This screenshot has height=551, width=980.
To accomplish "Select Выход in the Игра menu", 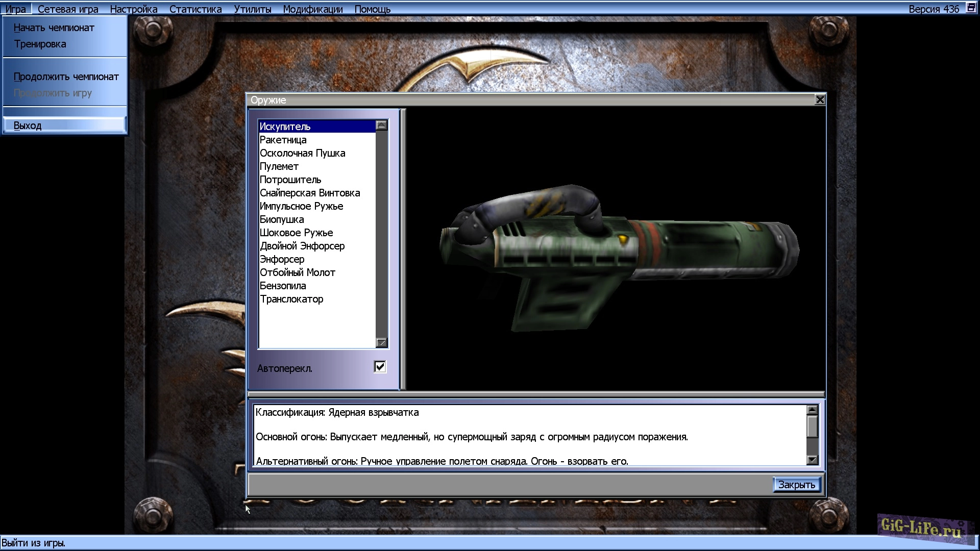I will (28, 126).
